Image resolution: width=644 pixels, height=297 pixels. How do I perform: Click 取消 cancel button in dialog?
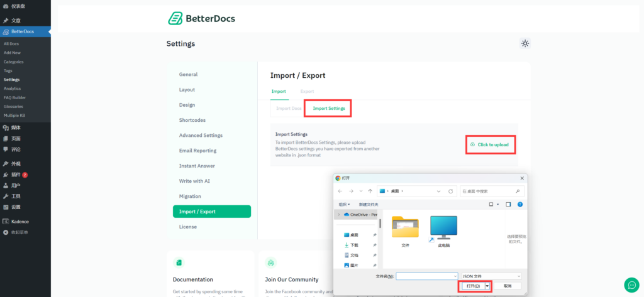(508, 286)
